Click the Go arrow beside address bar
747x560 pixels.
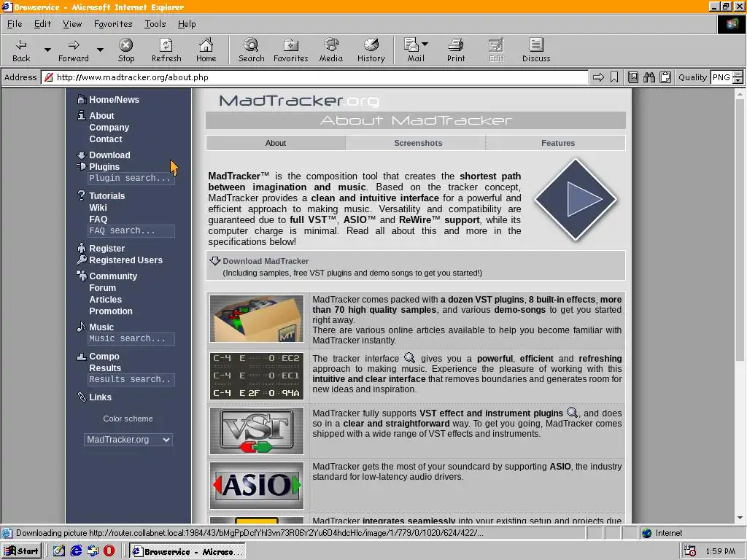pyautogui.click(x=598, y=77)
